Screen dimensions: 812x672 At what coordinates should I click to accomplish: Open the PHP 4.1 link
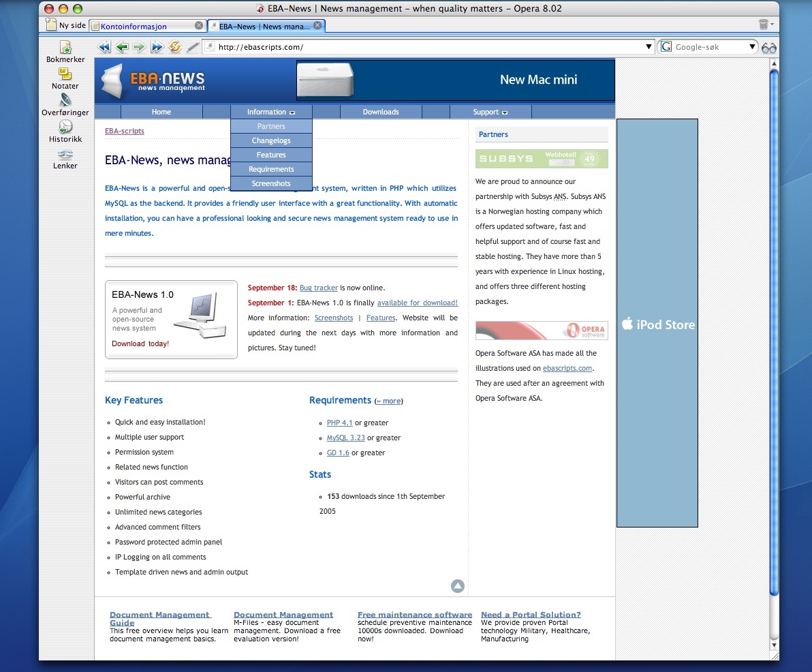(339, 423)
